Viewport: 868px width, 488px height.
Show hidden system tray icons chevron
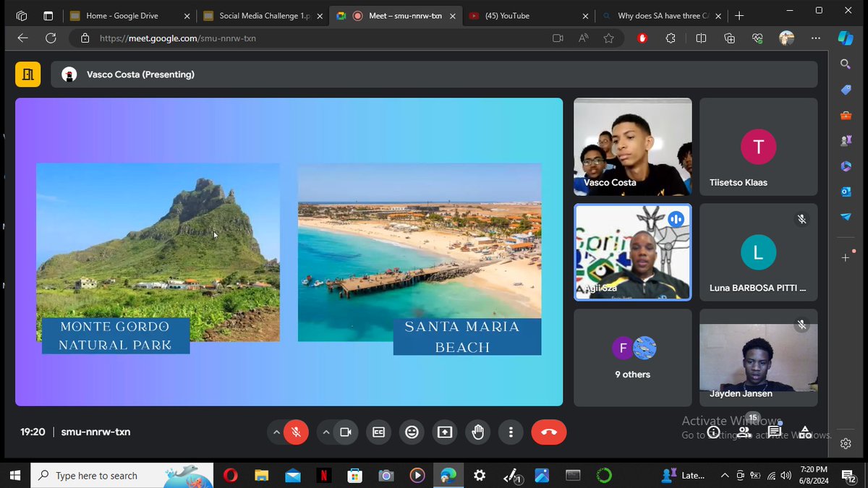[725, 475]
